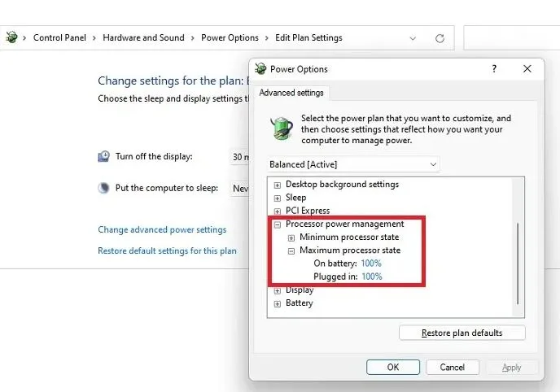Expand the Sleep tree node
The image size is (560, 392).
[x=277, y=198]
